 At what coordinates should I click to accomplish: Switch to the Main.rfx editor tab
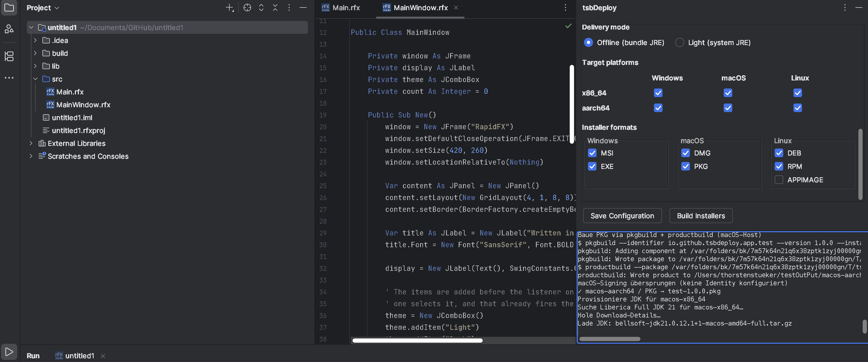point(341,8)
